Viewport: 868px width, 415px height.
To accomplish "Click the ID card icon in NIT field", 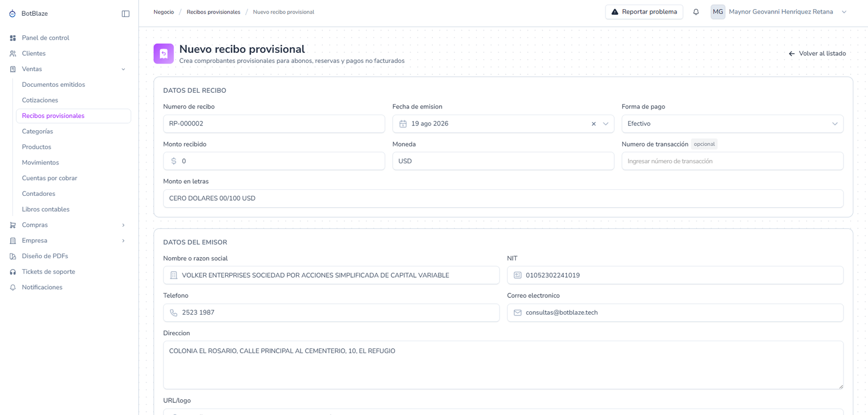I will (x=518, y=276).
